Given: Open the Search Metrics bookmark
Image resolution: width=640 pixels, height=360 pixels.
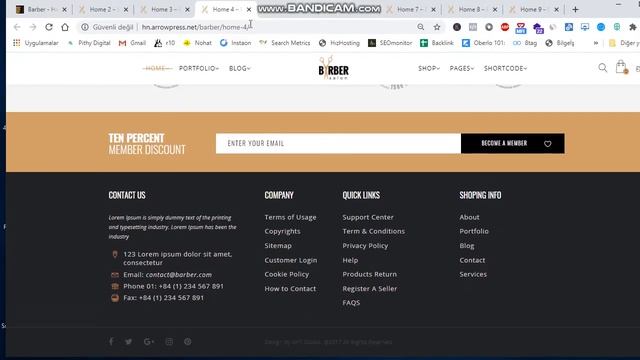Looking at the screenshot, I should pyautogui.click(x=285, y=43).
